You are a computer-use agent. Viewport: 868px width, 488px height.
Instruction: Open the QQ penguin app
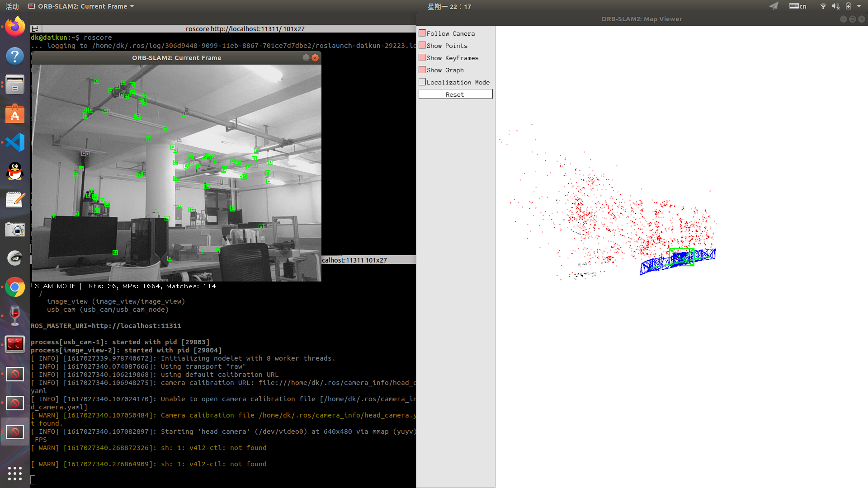[15, 172]
